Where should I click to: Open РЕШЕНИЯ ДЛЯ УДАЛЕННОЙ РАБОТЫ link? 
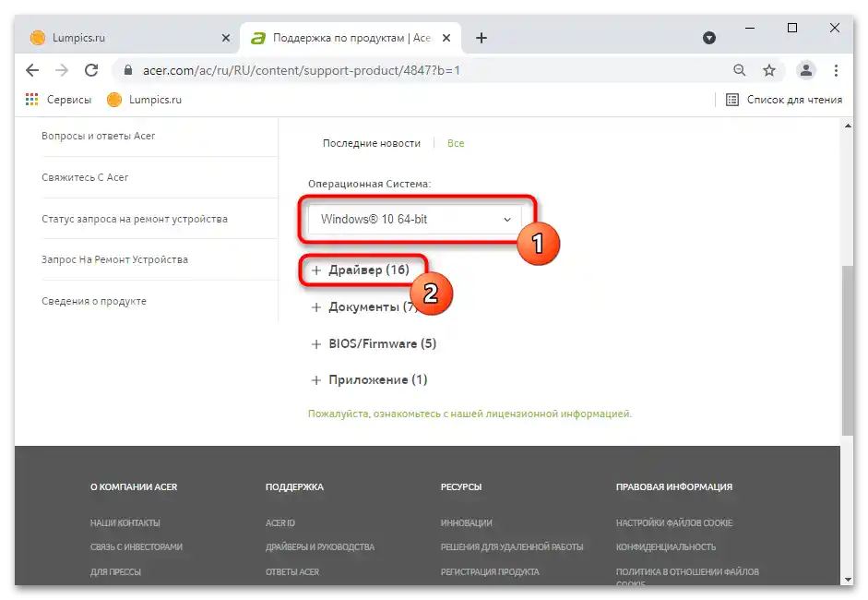tap(512, 546)
